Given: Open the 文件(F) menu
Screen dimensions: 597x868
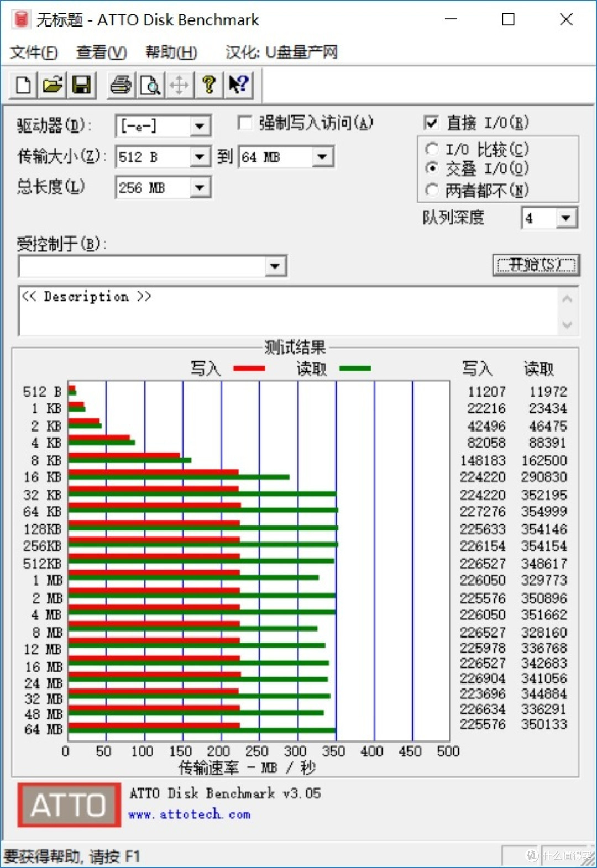Looking at the screenshot, I should 34,52.
